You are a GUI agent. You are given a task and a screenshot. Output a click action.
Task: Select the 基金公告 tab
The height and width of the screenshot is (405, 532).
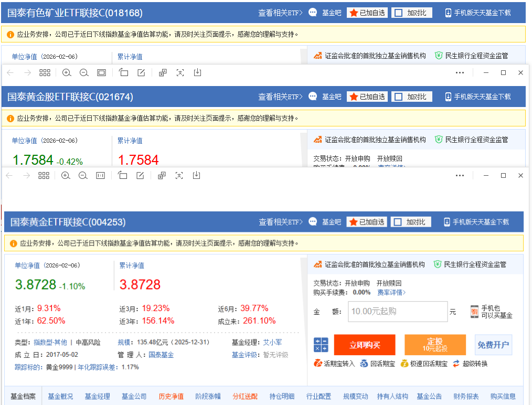(429, 396)
